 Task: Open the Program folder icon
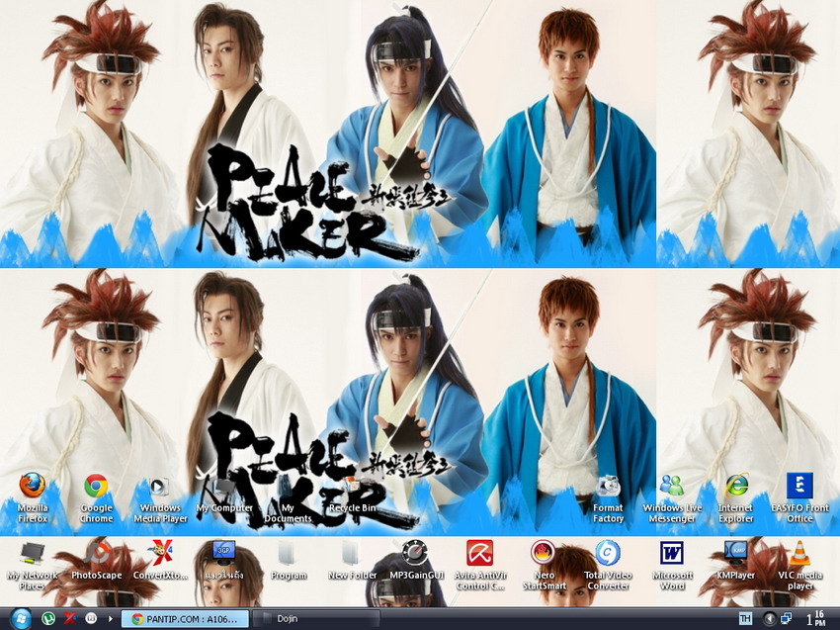tap(289, 562)
